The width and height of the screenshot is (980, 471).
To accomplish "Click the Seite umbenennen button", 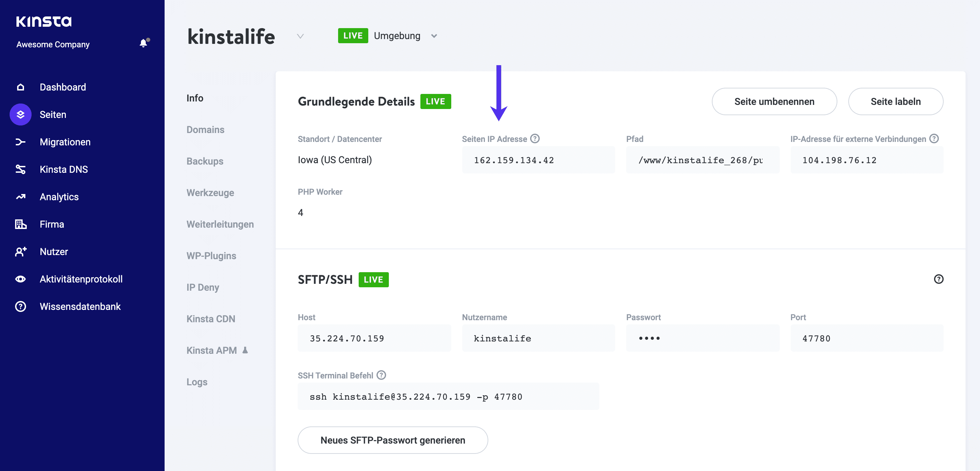I will pyautogui.click(x=774, y=101).
